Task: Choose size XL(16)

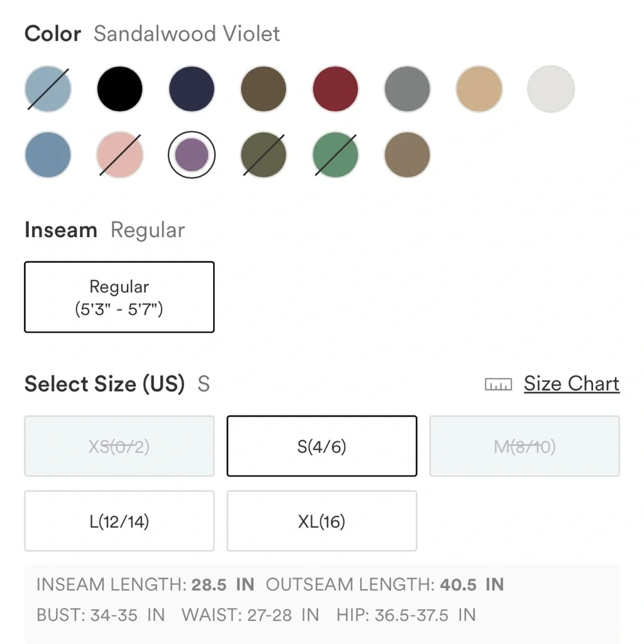Action: pyautogui.click(x=321, y=521)
